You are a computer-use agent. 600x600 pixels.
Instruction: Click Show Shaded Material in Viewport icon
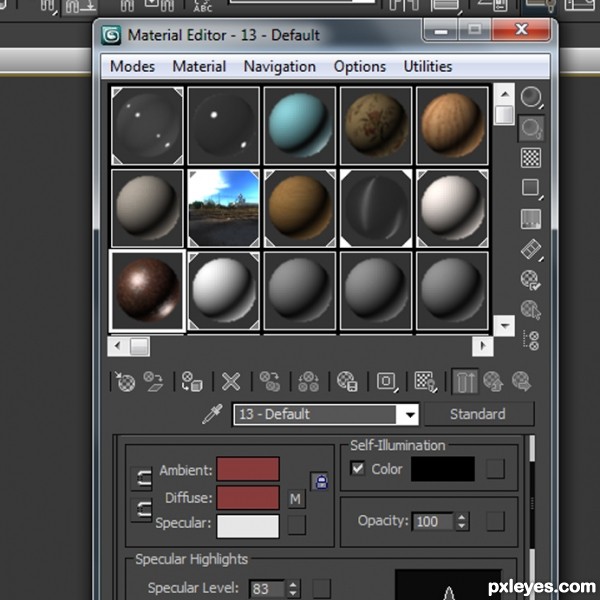pos(426,382)
